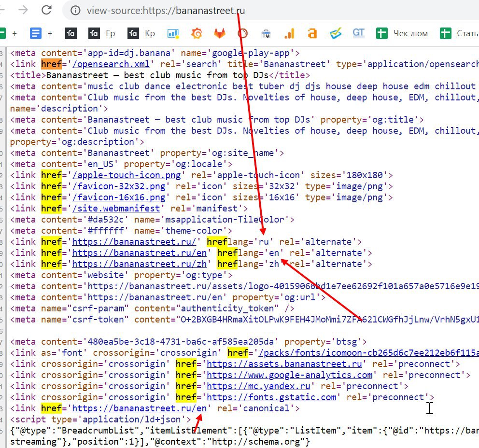Open the lock toolbox bookmark
The image size is (479, 448).
(266, 34)
